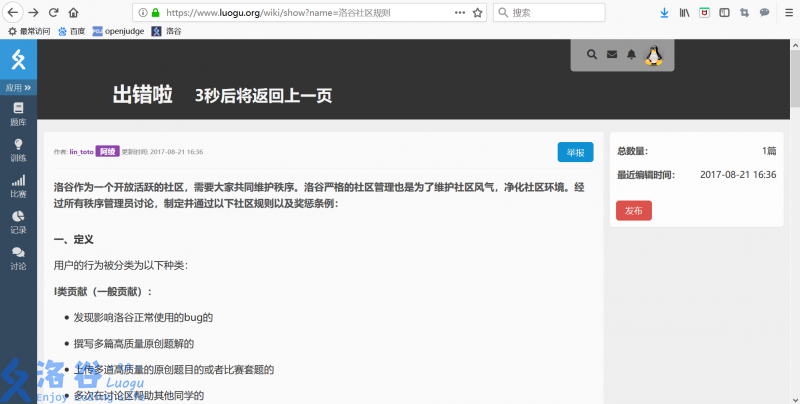Screen dimensions: 800x404
Task: Open the page actions three-dot menu in the address bar
Action: [x=459, y=13]
